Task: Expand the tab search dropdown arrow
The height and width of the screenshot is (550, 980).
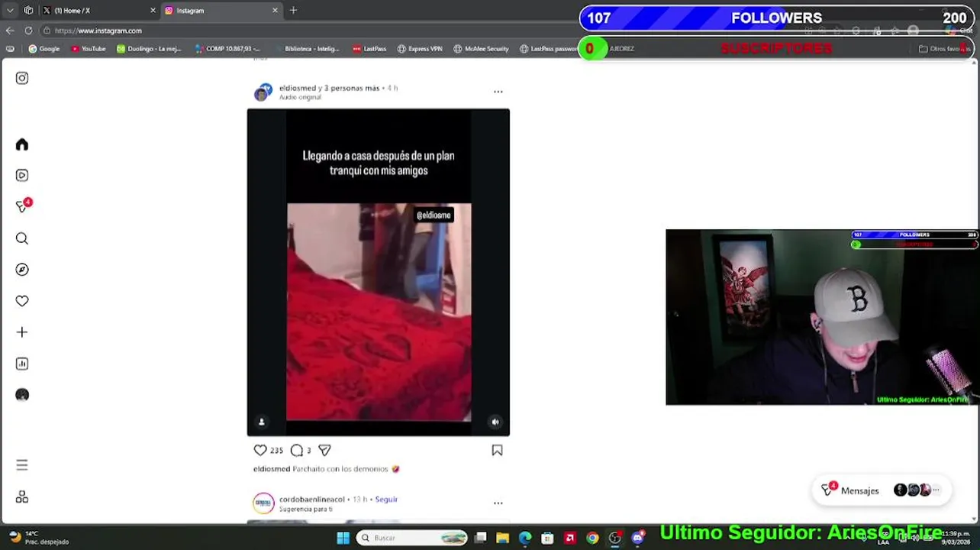Action: [x=10, y=11]
